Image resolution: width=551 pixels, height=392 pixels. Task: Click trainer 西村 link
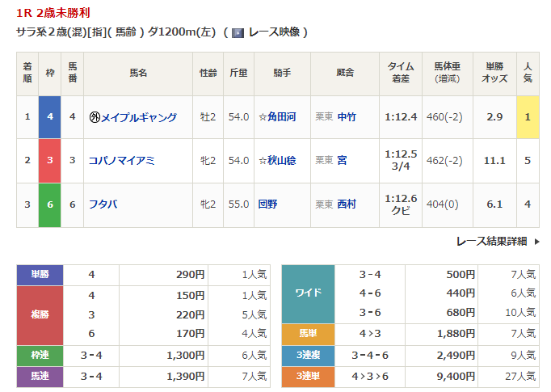point(347,204)
